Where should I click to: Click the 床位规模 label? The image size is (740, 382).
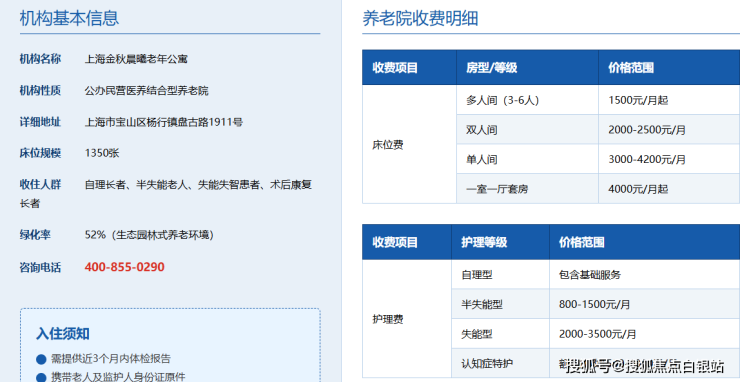click(x=40, y=153)
